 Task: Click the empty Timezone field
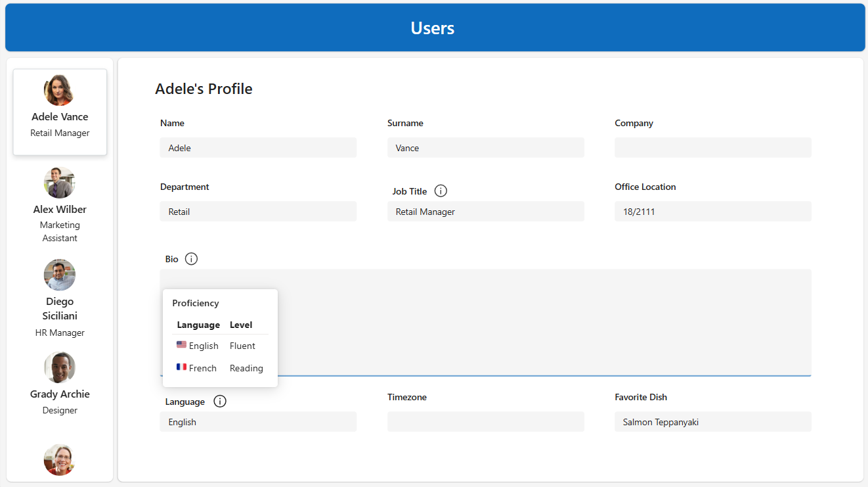coord(485,422)
